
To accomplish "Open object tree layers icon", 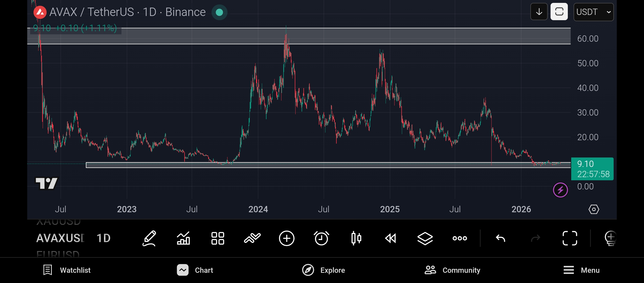I will 425,238.
